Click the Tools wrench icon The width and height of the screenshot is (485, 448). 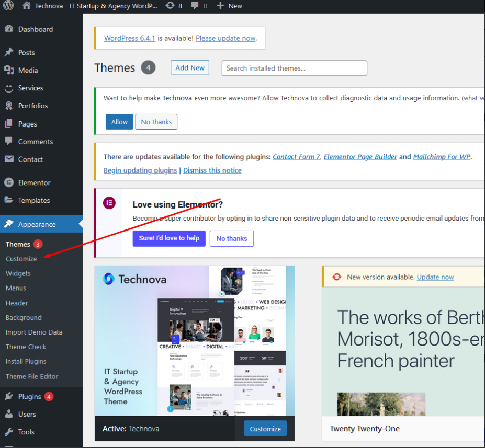click(9, 432)
